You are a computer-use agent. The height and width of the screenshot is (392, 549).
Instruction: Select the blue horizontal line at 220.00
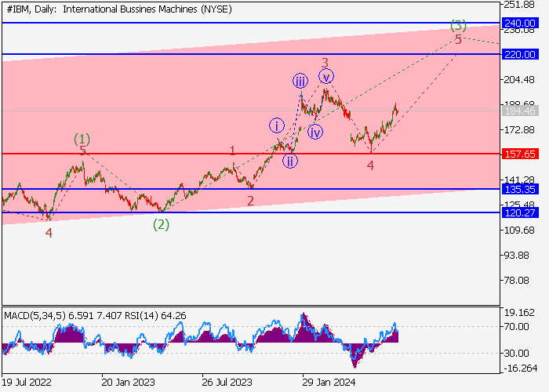251,54
